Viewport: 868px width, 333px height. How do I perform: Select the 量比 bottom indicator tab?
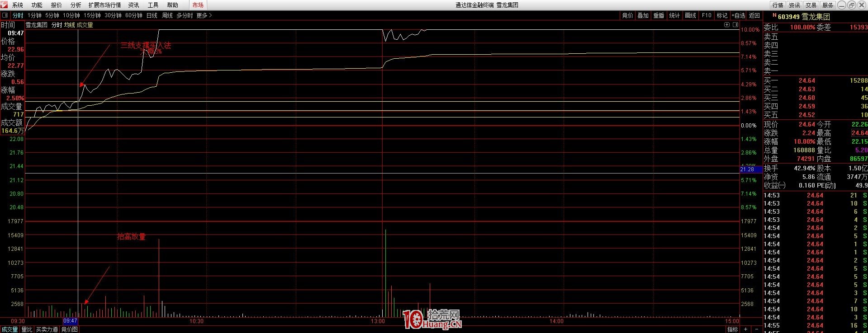[x=27, y=329]
